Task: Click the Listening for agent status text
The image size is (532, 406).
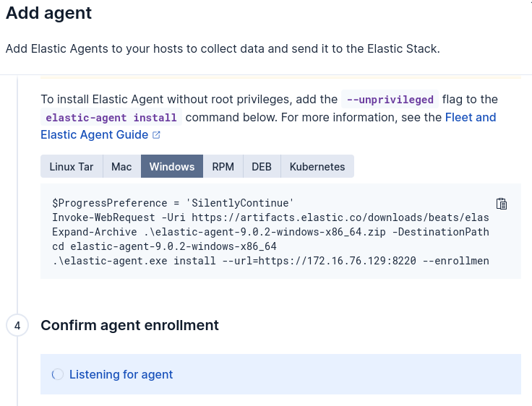Action: coord(121,374)
